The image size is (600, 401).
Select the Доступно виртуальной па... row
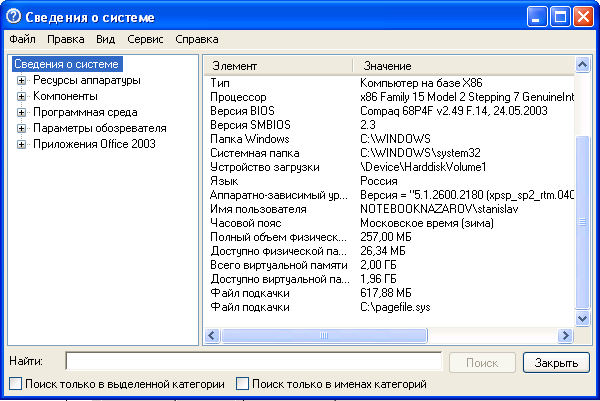[x=389, y=279]
